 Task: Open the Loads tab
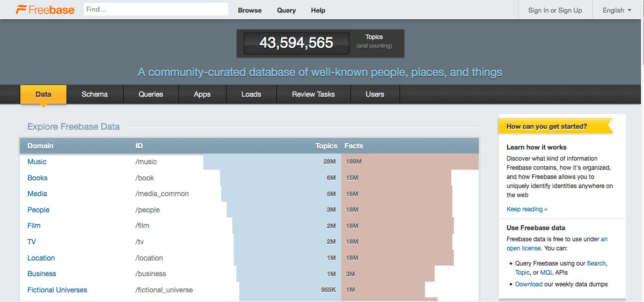251,94
